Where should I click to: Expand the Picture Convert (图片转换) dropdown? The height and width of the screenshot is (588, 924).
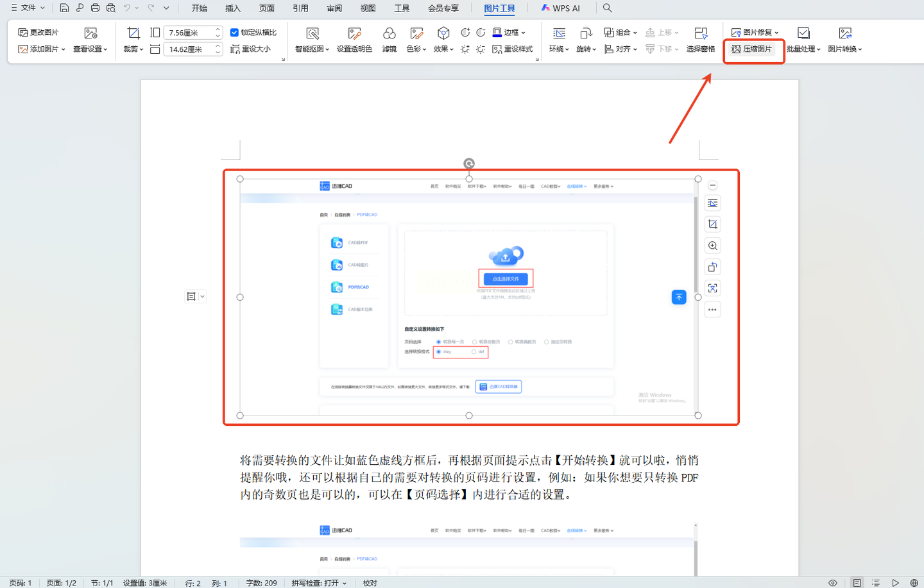[845, 40]
